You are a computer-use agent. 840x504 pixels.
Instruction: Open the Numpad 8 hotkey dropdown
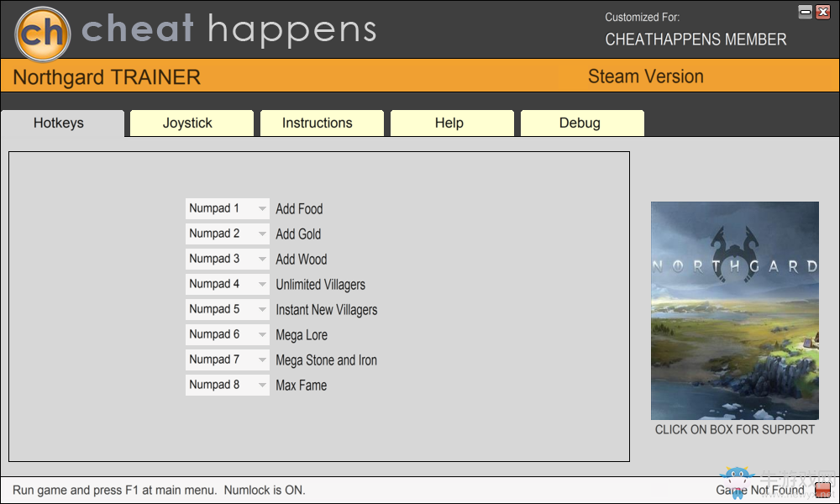(227, 385)
